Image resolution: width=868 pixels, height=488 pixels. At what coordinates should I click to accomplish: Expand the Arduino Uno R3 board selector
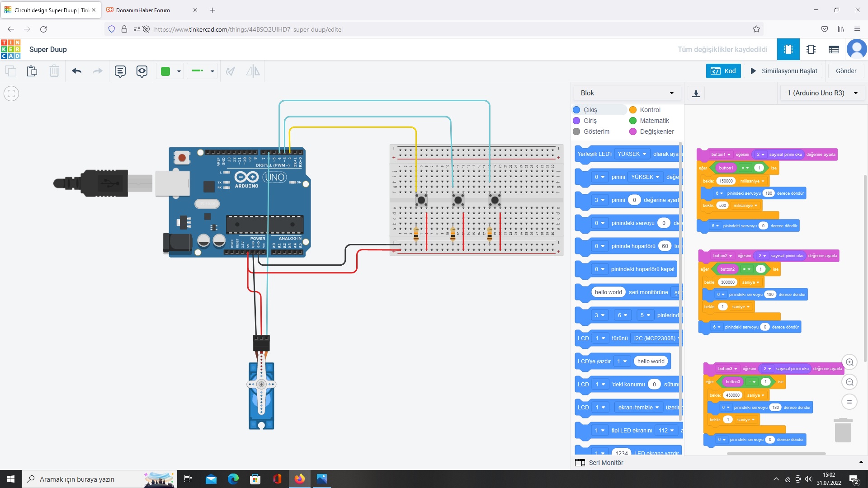click(x=822, y=93)
